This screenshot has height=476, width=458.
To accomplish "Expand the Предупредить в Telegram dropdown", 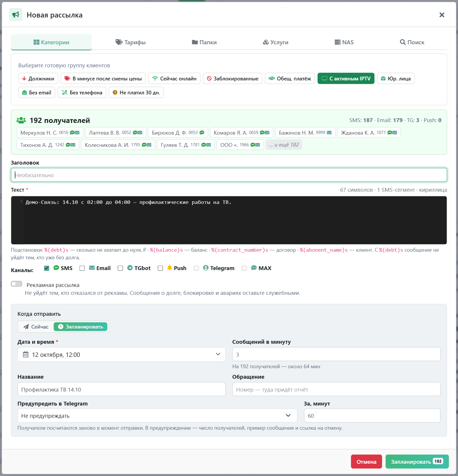I will tap(157, 416).
